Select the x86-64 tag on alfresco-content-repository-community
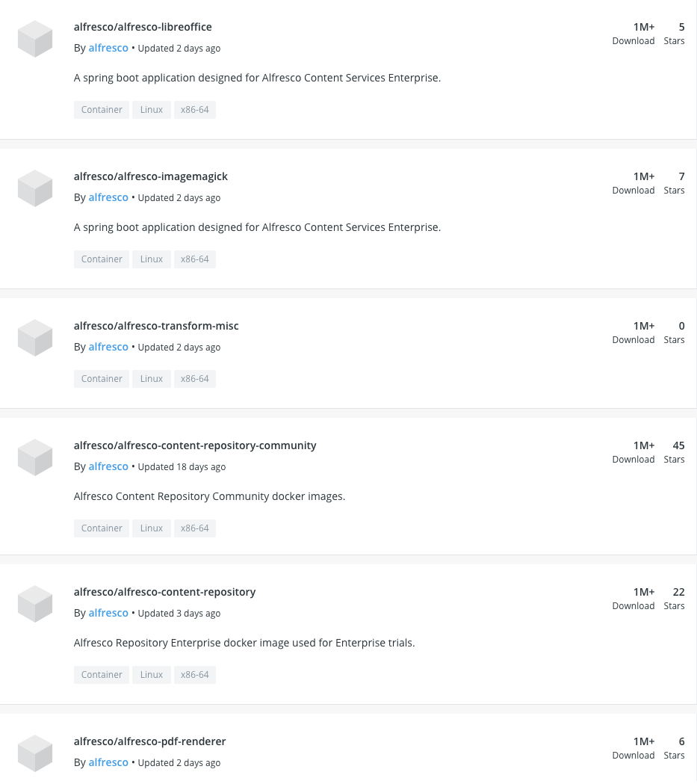This screenshot has width=697, height=784. tap(194, 528)
